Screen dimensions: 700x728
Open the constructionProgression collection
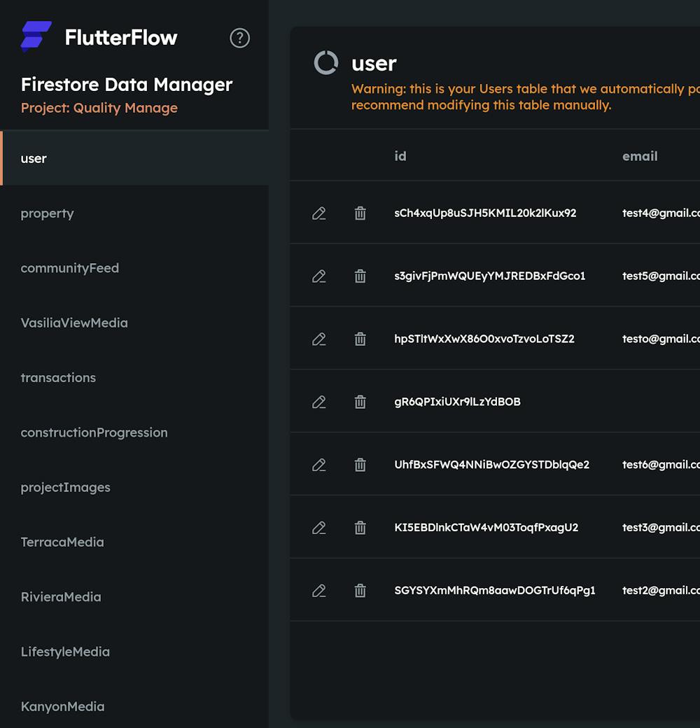pyautogui.click(x=134, y=433)
